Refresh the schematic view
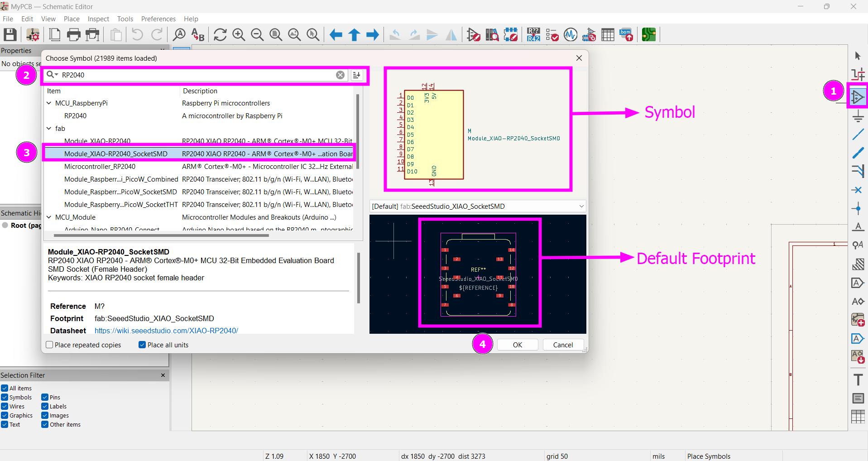 point(221,35)
